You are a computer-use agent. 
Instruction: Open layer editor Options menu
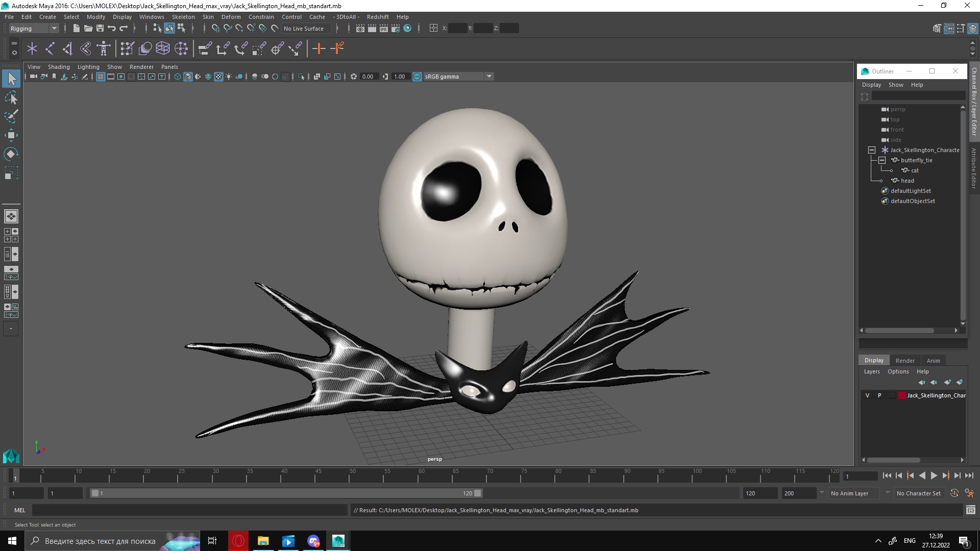(x=898, y=371)
